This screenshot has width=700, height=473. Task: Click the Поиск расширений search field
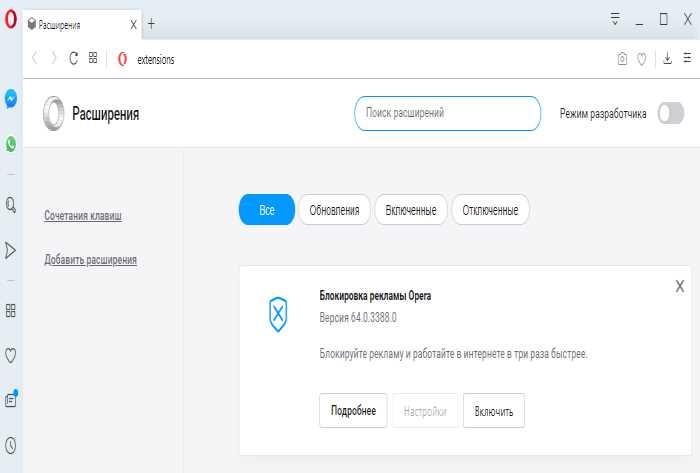coord(447,114)
